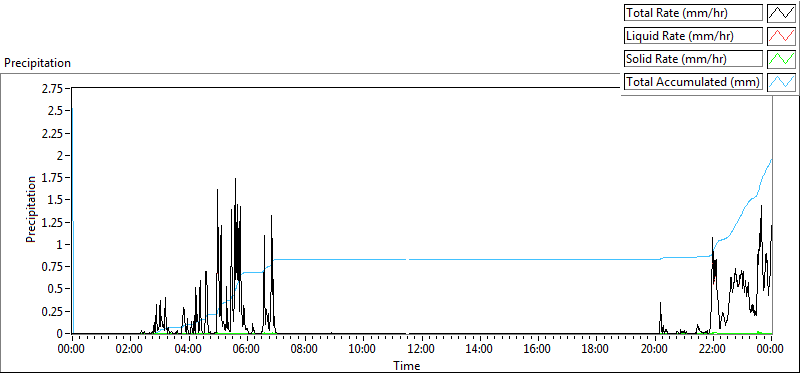Click the first 00:00 x-axis start label
The width and height of the screenshot is (800, 373).
72,350
